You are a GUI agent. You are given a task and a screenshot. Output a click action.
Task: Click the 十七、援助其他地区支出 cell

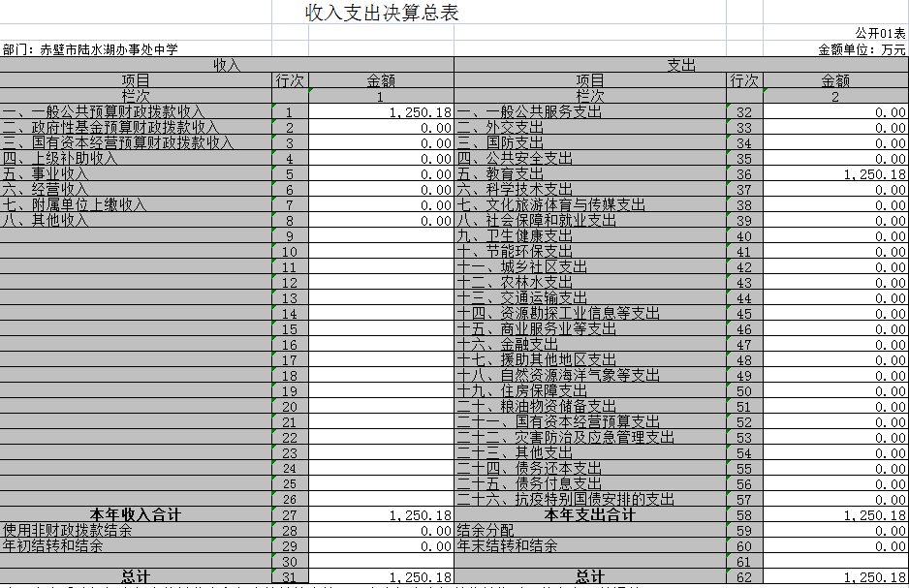click(590, 359)
